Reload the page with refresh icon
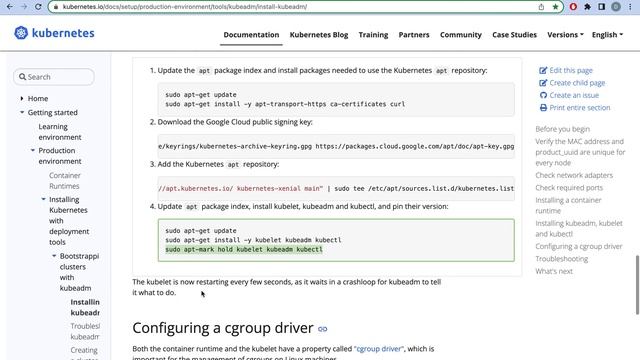 (x=38, y=7)
